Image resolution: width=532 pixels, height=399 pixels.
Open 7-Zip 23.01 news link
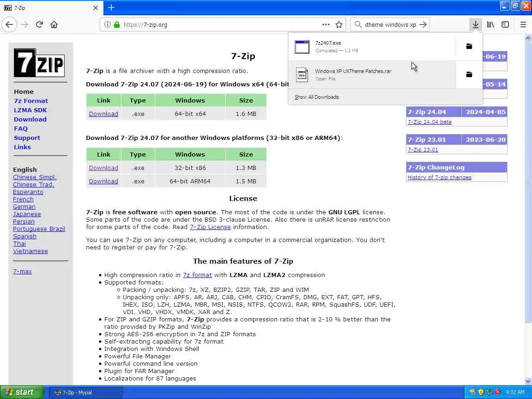(x=423, y=150)
